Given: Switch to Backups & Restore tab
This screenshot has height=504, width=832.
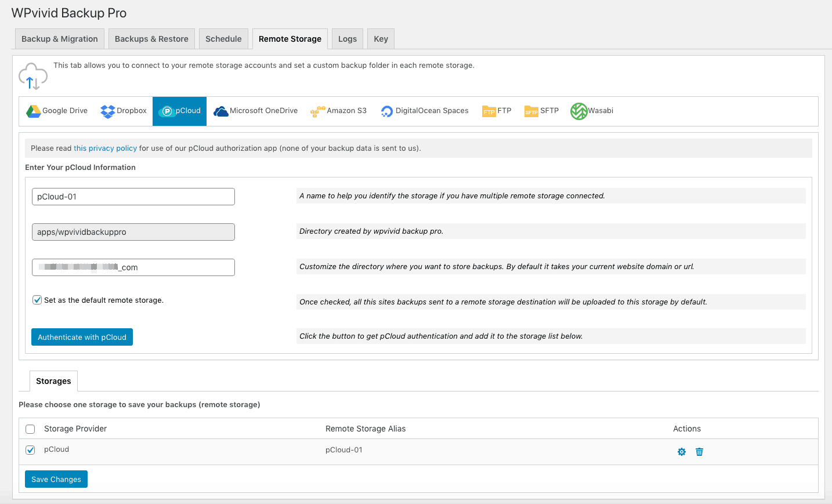Looking at the screenshot, I should click(x=151, y=39).
